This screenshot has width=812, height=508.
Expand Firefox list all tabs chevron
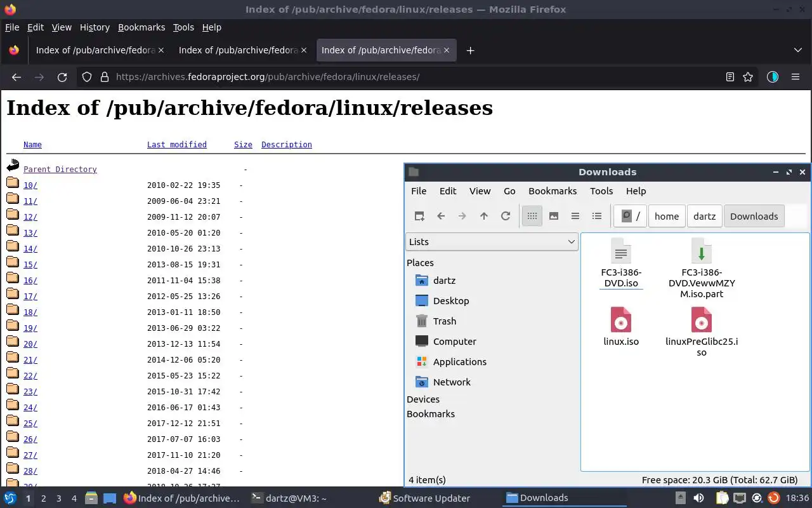(798, 50)
